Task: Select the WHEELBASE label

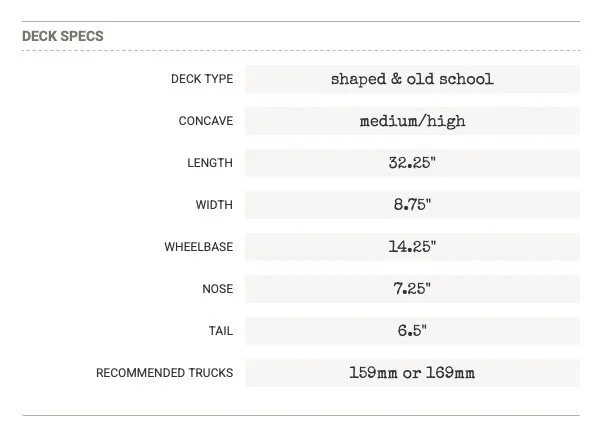Action: (199, 247)
